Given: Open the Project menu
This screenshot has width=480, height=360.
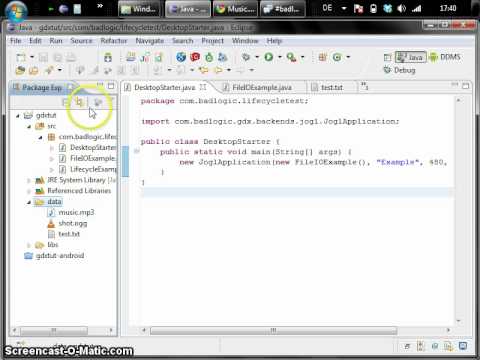Looking at the screenshot, I should (x=212, y=41).
